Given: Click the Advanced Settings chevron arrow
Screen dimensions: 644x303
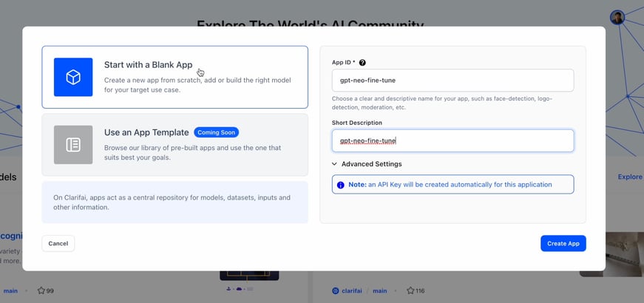Looking at the screenshot, I should 335,164.
